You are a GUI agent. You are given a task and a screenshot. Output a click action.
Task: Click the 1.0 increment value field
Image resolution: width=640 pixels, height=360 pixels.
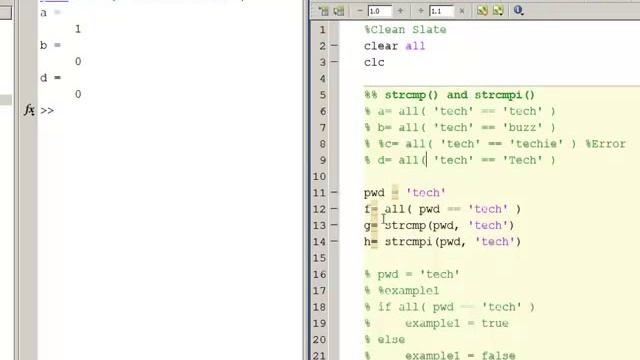[x=379, y=11]
